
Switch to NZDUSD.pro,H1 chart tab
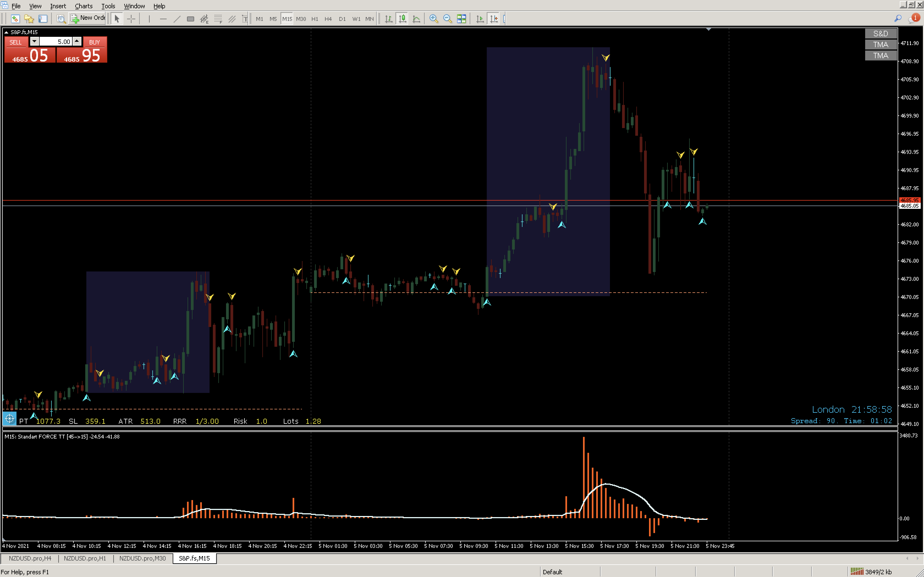click(x=85, y=558)
